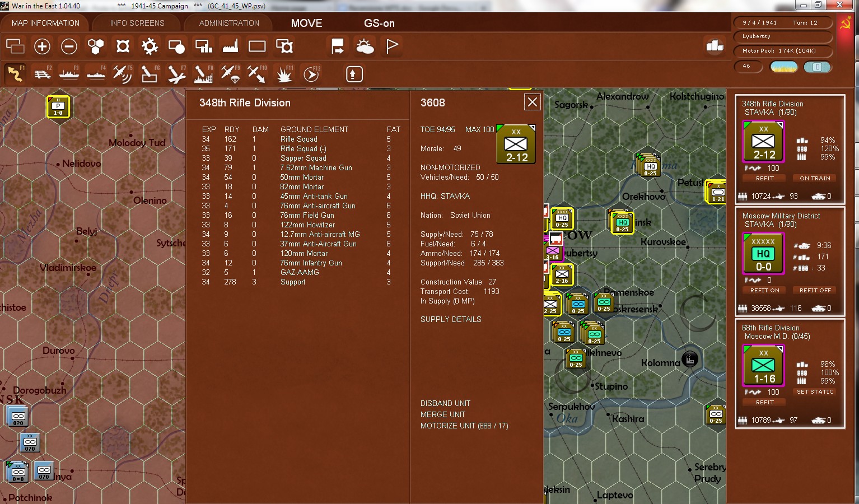Viewport: 859px width, 504px height.
Task: Toggle the hex grid hexagons icon
Action: tap(96, 46)
